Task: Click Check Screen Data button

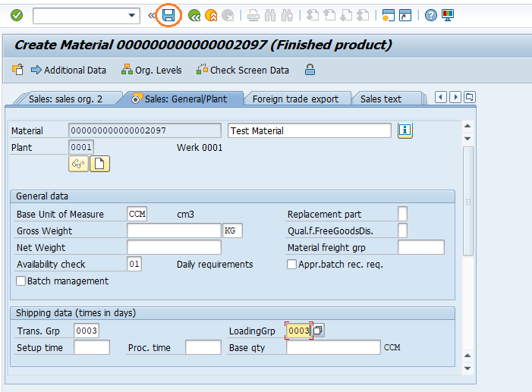Action: tap(243, 71)
